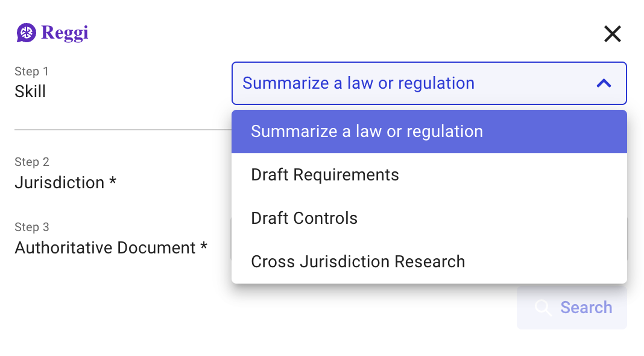Viewport: 644px width, 356px height.
Task: Click the "Step 1" label
Action: click(31, 72)
